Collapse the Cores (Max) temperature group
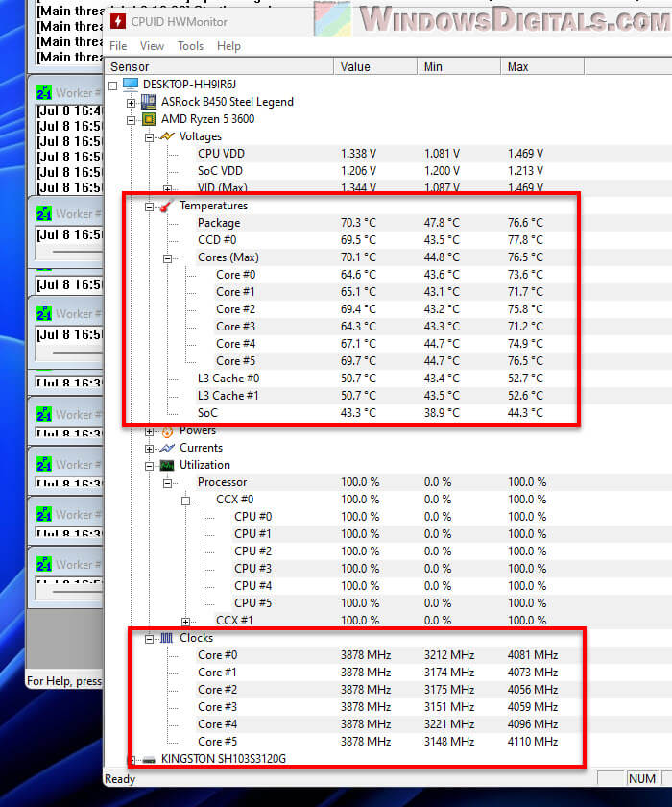 click(x=168, y=258)
